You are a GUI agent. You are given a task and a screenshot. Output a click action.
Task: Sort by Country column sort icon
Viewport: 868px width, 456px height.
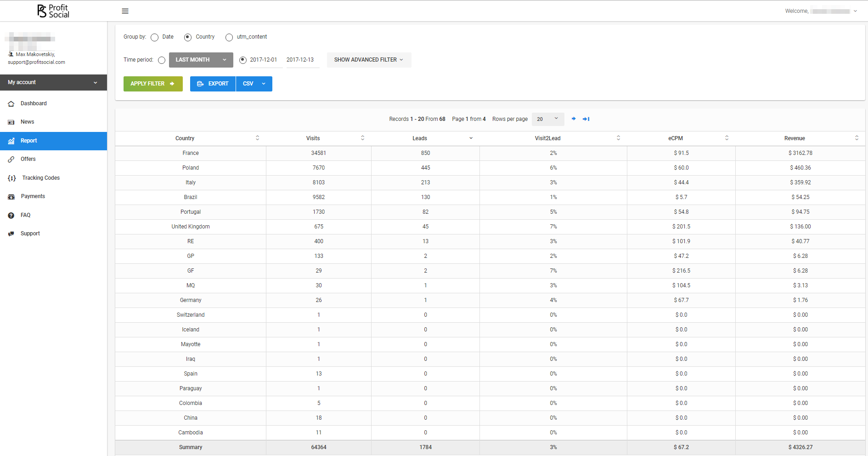pyautogui.click(x=257, y=138)
